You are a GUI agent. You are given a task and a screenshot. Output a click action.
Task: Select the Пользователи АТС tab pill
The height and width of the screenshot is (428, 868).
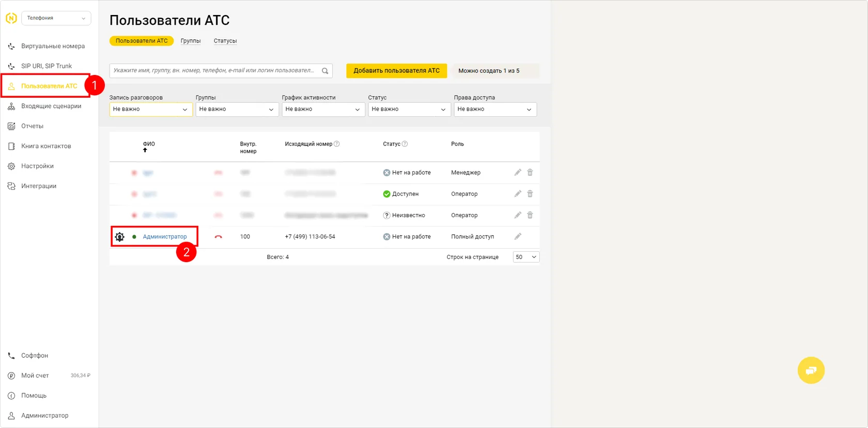coord(142,41)
